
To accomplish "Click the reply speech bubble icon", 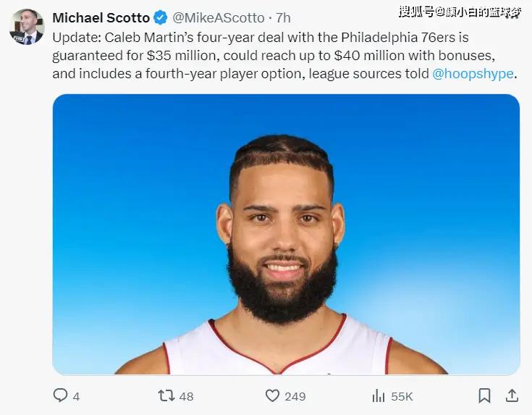I will [61, 395].
